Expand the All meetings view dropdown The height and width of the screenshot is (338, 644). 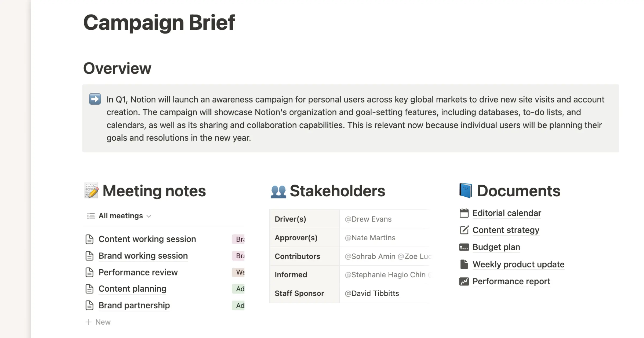(x=149, y=216)
